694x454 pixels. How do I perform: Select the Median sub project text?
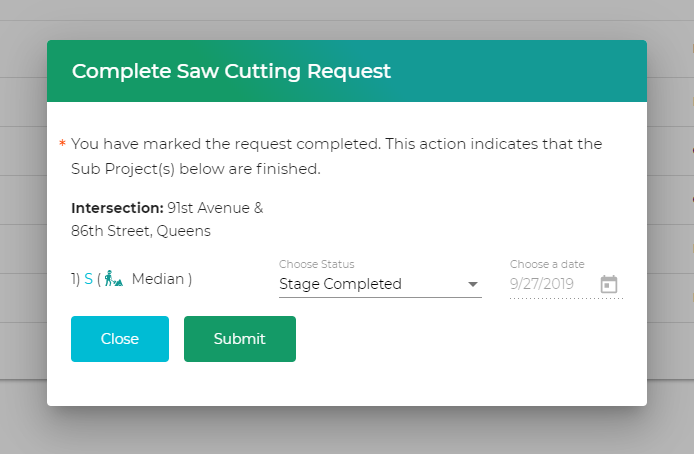coord(156,279)
